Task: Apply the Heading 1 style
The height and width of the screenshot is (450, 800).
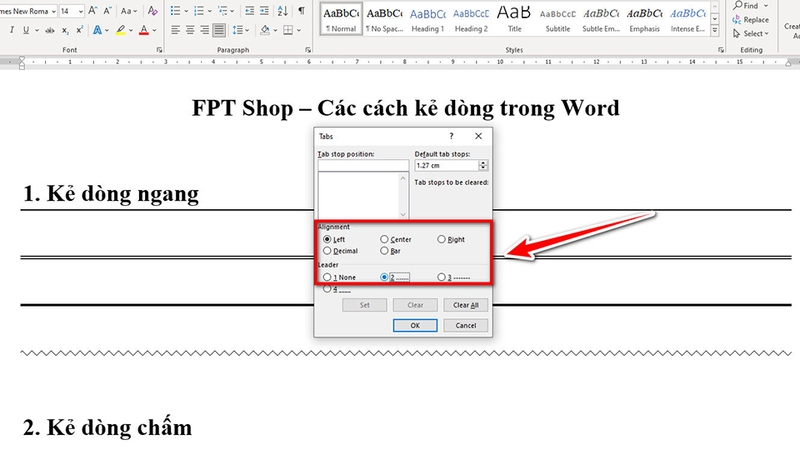Action: pos(428,19)
